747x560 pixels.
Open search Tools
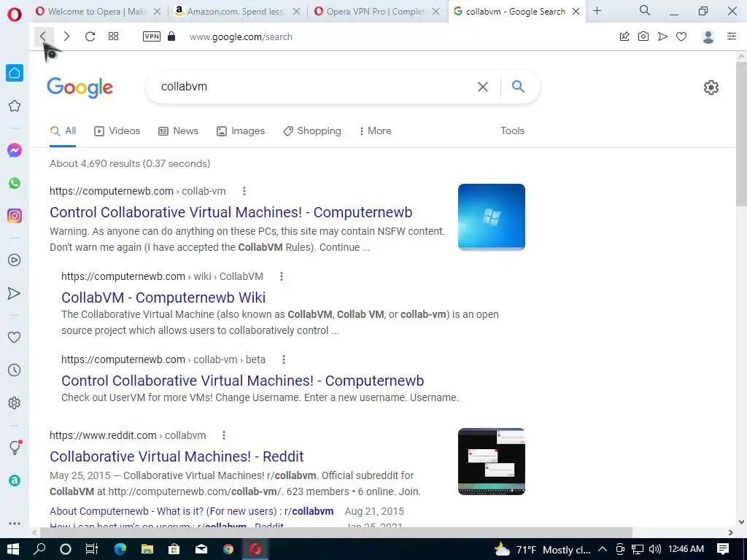pyautogui.click(x=513, y=131)
